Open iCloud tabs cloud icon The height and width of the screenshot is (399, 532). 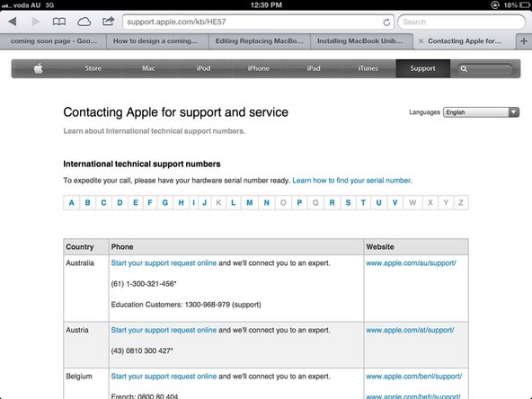84,22
